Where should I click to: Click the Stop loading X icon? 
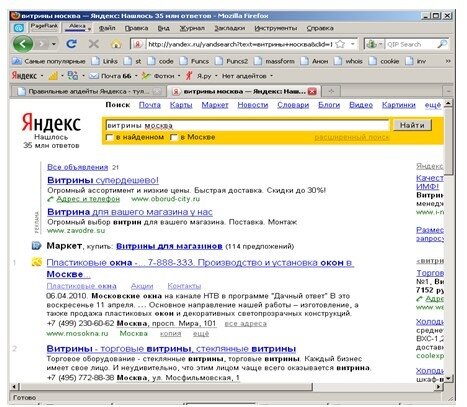(94, 44)
